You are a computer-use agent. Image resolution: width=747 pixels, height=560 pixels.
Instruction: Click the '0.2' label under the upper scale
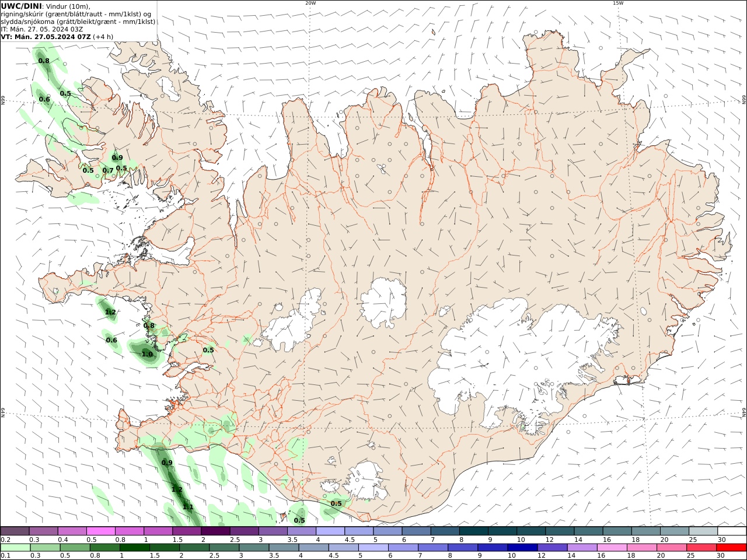tap(5, 540)
